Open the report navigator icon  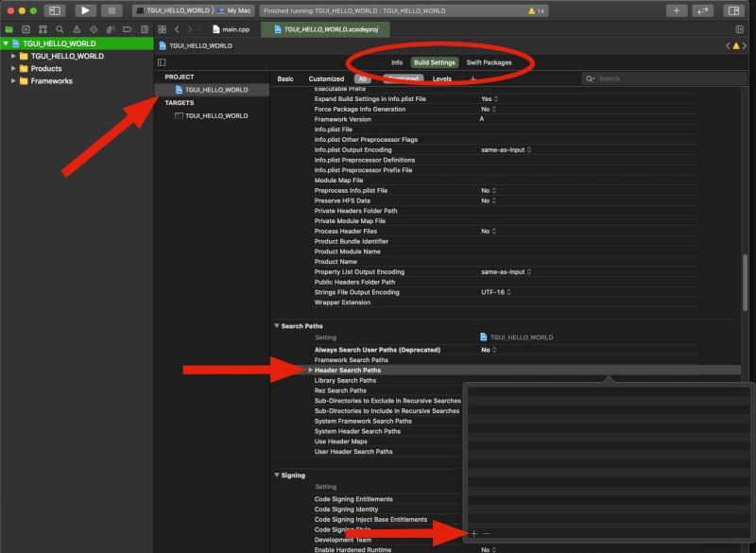click(x=144, y=28)
